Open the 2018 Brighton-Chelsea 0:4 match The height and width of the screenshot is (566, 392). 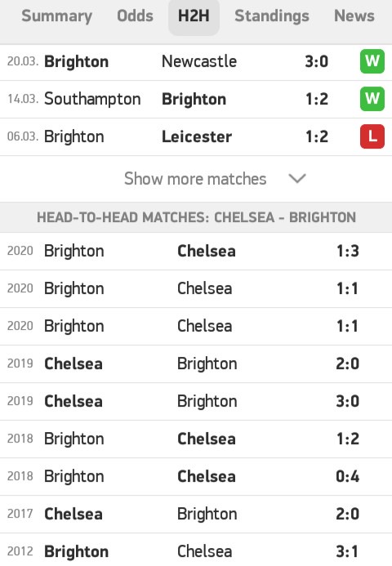click(x=196, y=476)
